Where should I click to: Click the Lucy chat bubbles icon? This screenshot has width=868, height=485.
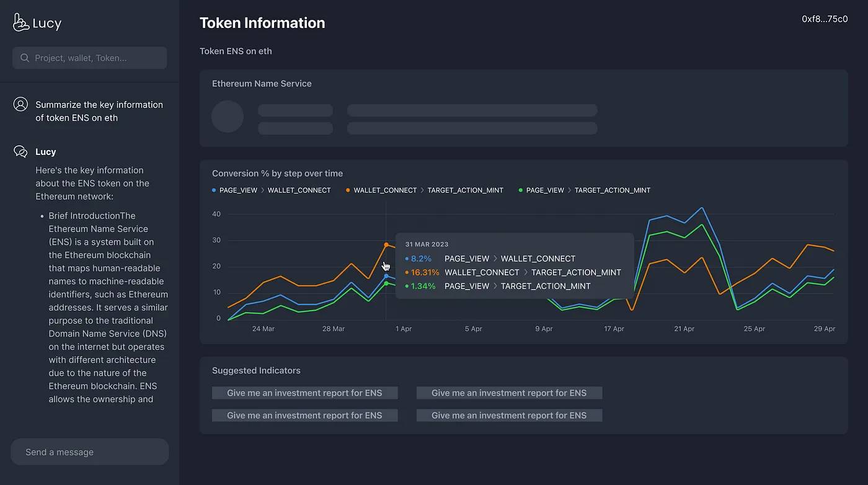coord(20,151)
